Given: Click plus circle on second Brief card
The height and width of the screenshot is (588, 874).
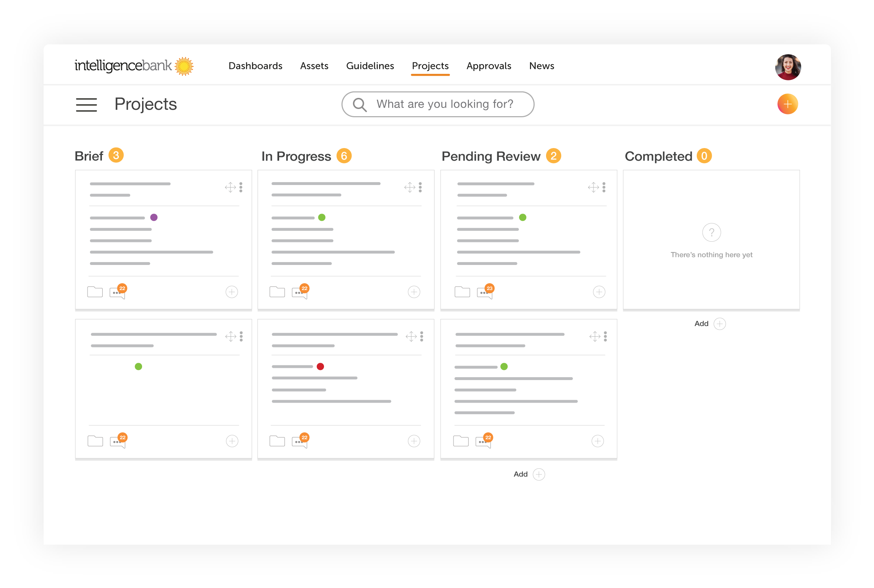Looking at the screenshot, I should coord(232,441).
